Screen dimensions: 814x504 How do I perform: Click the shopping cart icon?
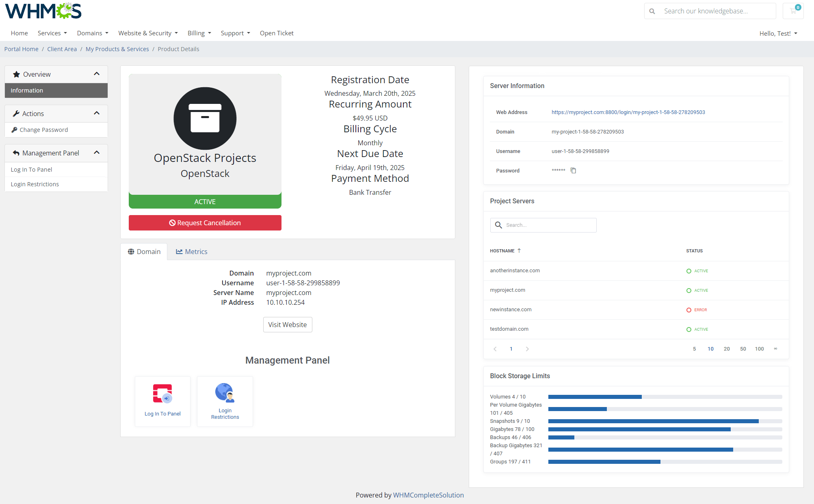(x=793, y=11)
